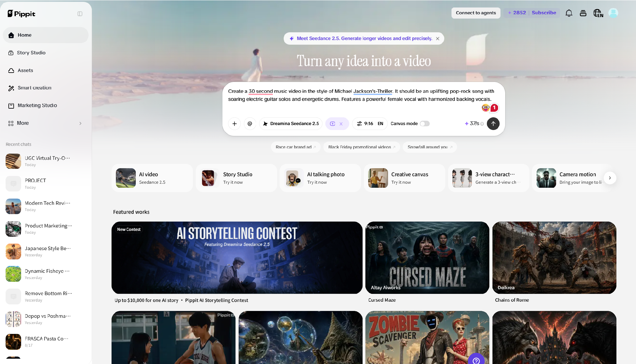Viewport: 636px width, 364px height.
Task: Dismiss the Seedance 2.5 announcement banner
Action: (x=437, y=38)
